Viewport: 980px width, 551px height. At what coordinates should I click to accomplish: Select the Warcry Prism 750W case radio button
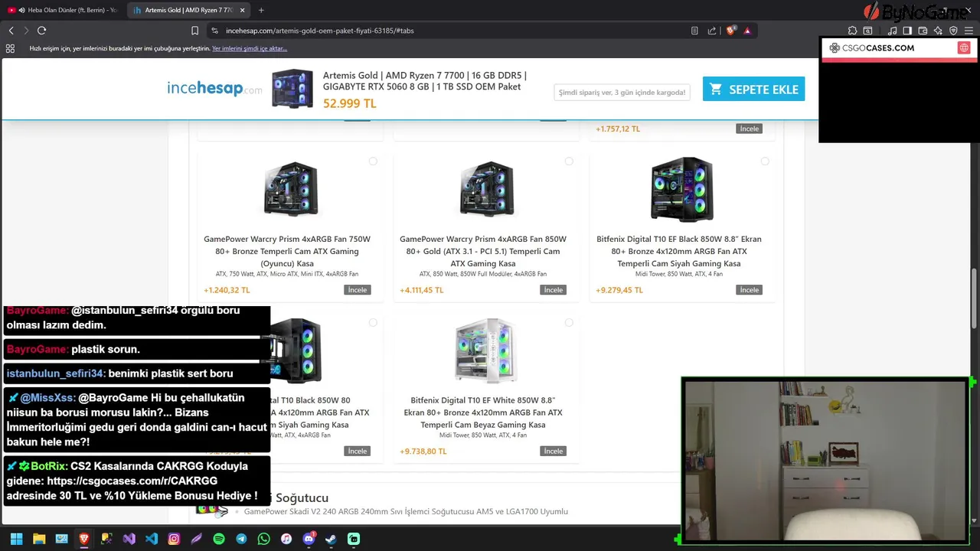click(373, 161)
